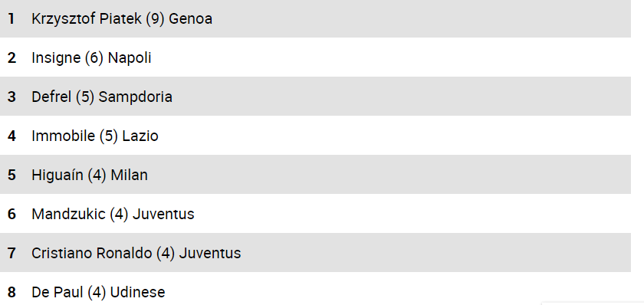Select the Krzysztof Piatek Genoa row
This screenshot has height=305, width=644.
[315, 18]
